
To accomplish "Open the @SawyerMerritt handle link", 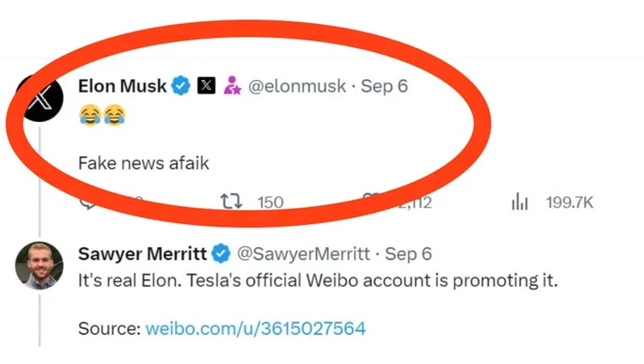I will click(302, 254).
